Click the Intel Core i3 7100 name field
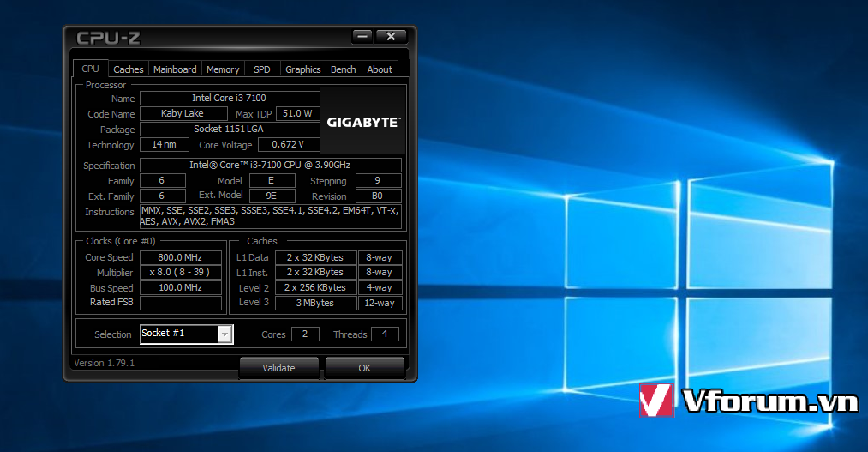The width and height of the screenshot is (868, 452). (x=230, y=98)
